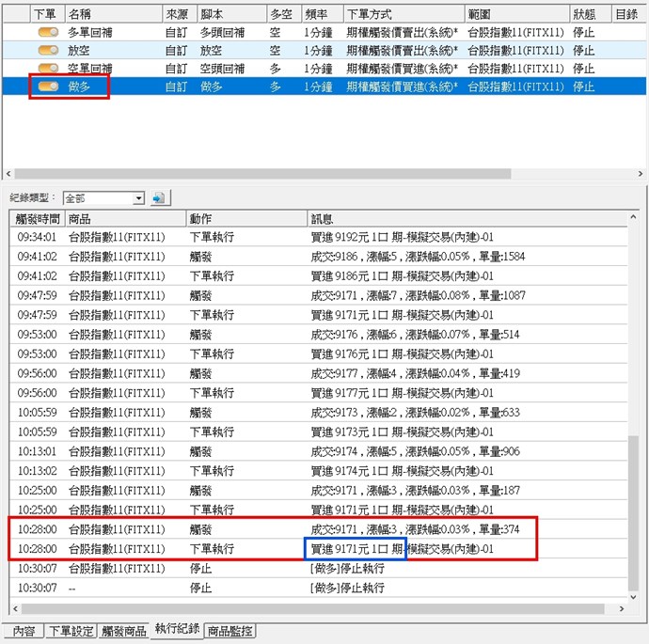This screenshot has width=649, height=644.
Task: Click the 腳本 column header
Action: 231,14
